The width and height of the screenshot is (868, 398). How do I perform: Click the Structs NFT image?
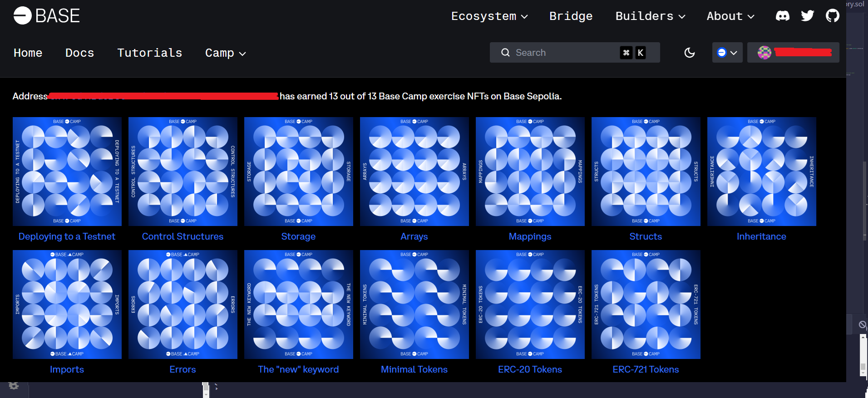(x=646, y=172)
